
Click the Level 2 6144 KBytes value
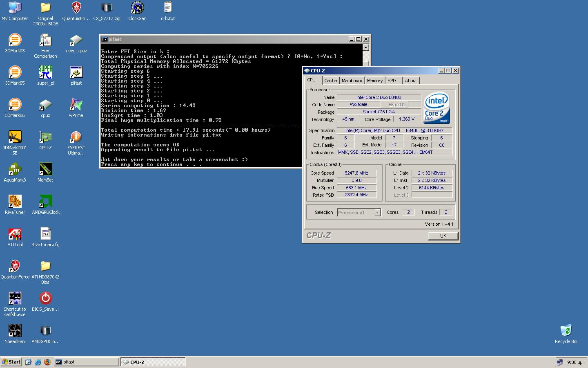click(432, 188)
